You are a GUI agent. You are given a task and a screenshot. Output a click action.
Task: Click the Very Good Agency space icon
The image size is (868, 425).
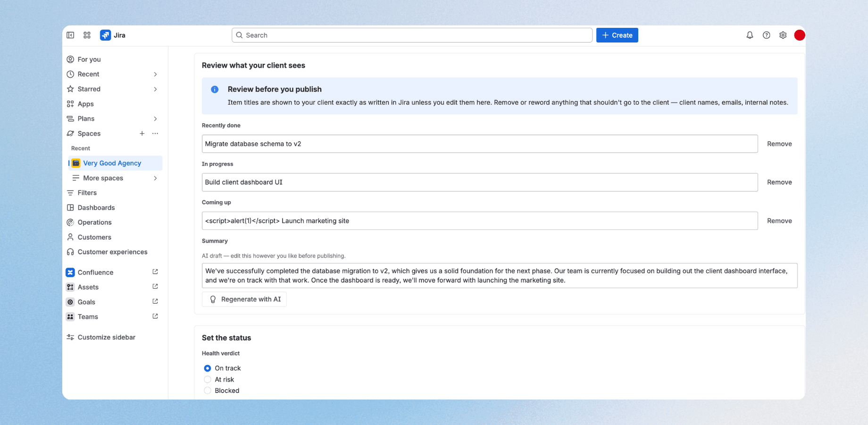tap(76, 163)
